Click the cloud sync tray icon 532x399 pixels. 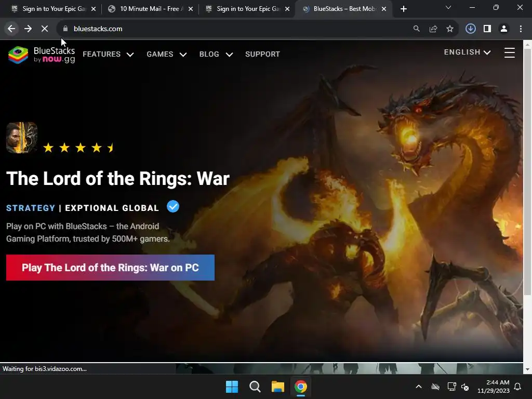pos(435,387)
